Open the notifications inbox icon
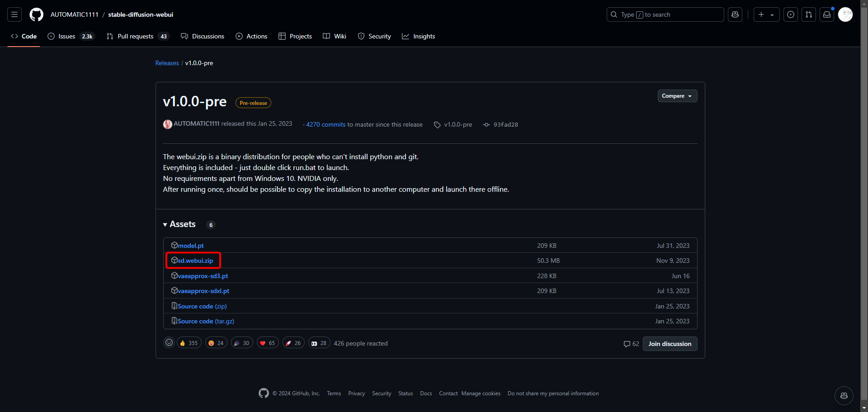 pos(827,14)
